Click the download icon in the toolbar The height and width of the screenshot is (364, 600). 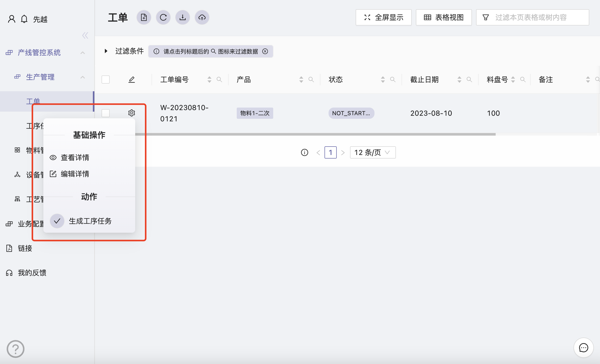pos(183,17)
